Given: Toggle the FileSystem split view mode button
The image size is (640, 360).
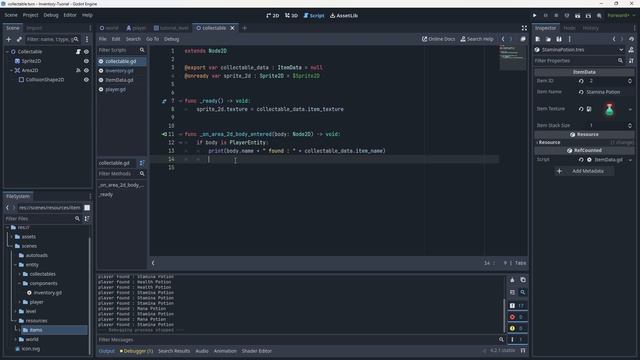Looking at the screenshot, I should tap(87, 208).
